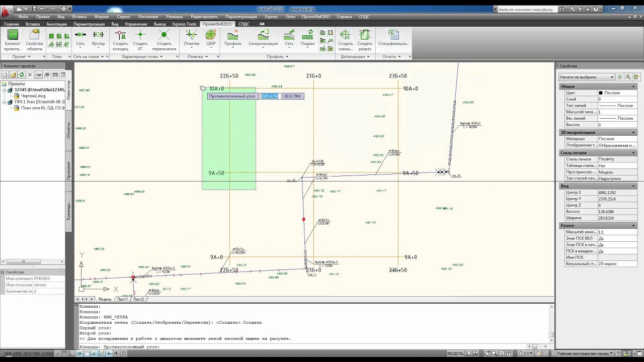The height and width of the screenshot is (362, 644).
Task: Open Блокнот проекта ribbon tool
Action: pos(13,40)
